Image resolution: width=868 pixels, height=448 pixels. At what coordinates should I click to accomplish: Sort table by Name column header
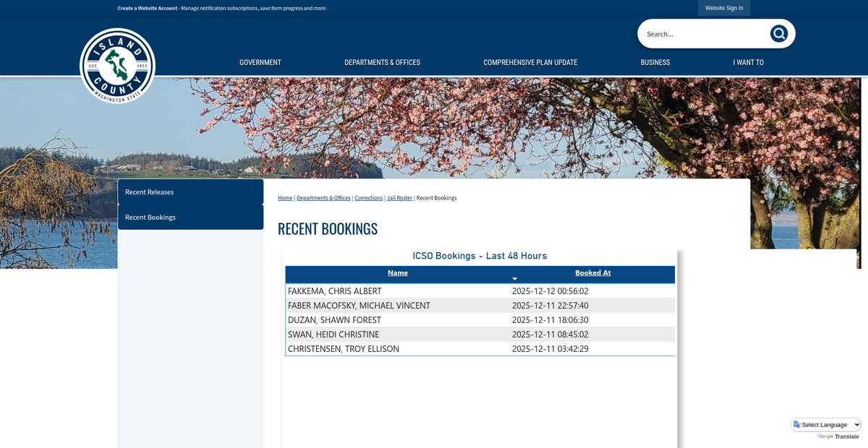click(398, 273)
